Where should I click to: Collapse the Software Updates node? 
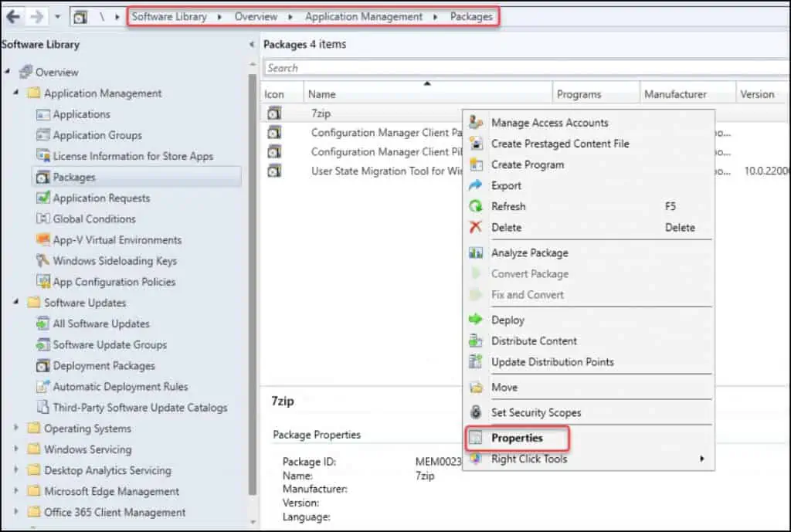[x=16, y=302]
